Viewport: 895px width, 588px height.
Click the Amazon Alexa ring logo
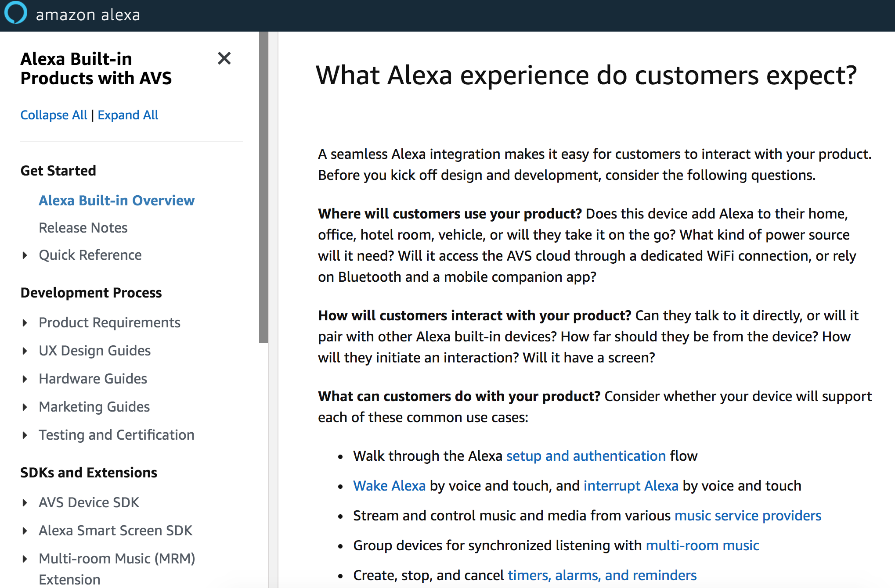pos(15,13)
